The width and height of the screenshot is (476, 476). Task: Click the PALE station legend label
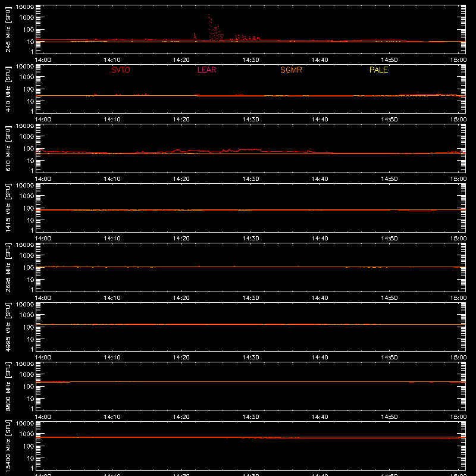(378, 70)
